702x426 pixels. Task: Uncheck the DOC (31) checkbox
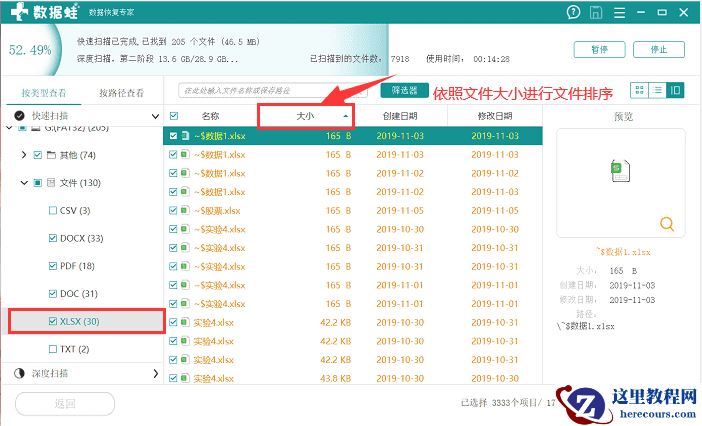53,294
